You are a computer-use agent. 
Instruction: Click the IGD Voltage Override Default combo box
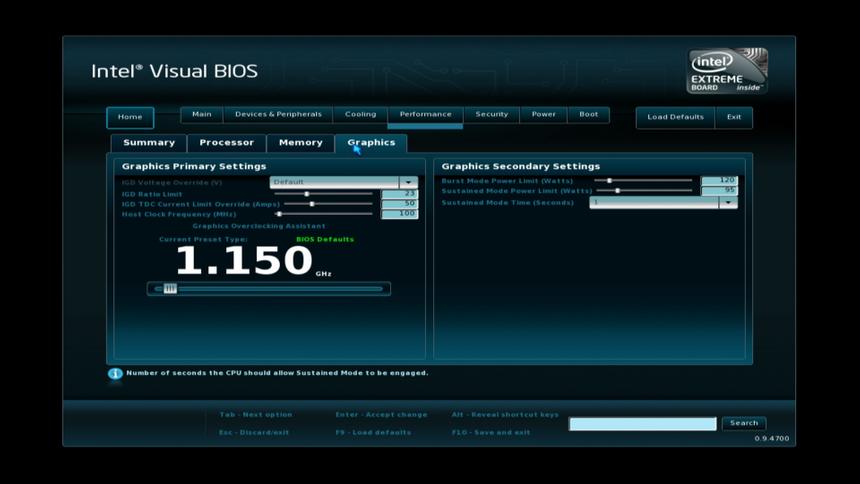tap(335, 182)
